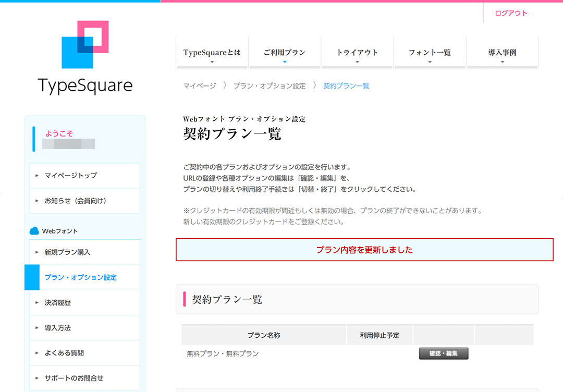The image size is (563, 392).
Task: Click the 無料プラン・無料プラン plan name
Action: click(x=223, y=353)
